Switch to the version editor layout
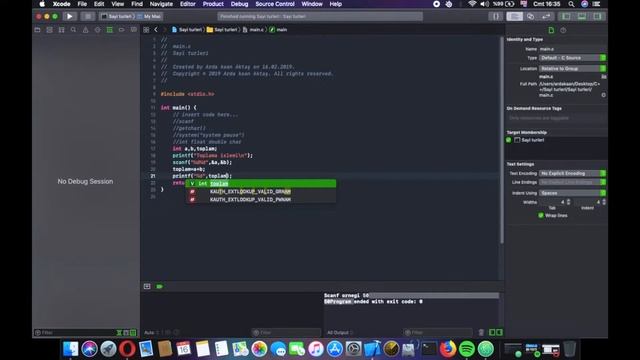Viewport: 640px width, 360px height. pos(546,16)
